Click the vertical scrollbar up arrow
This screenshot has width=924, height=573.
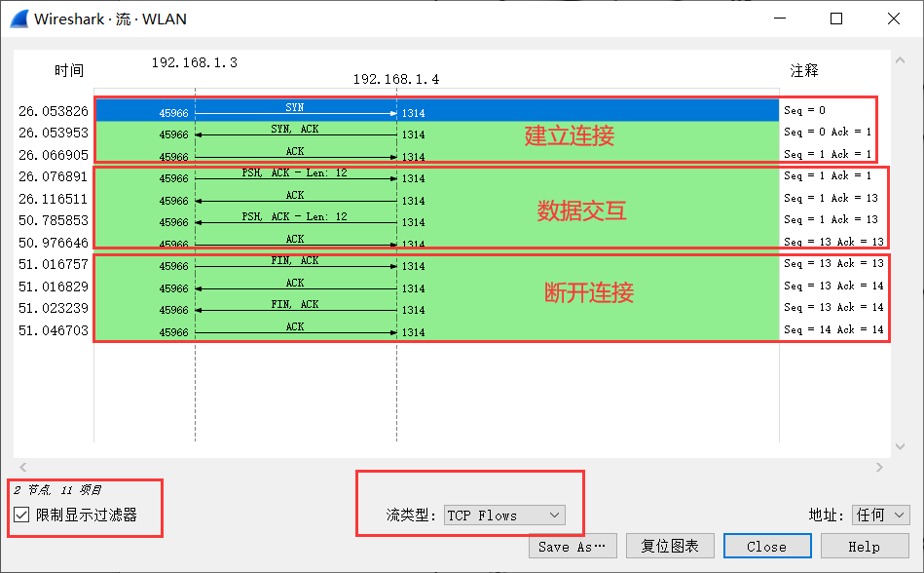pyautogui.click(x=898, y=58)
